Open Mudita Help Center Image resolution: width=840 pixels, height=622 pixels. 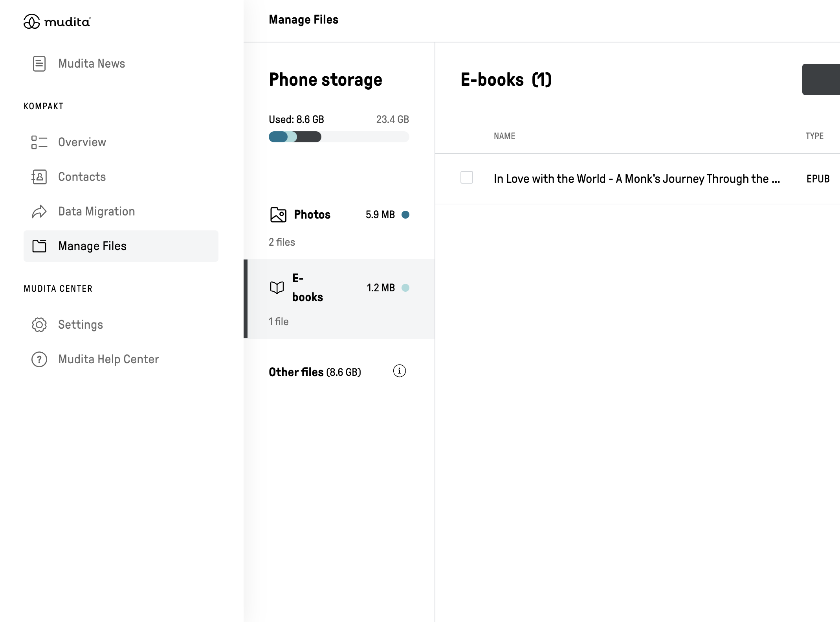(121, 359)
